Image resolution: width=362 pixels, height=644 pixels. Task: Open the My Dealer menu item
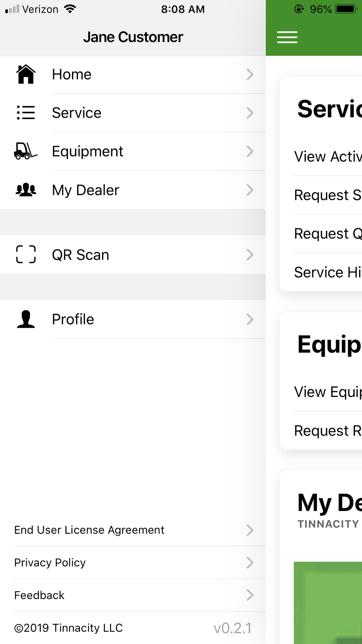[85, 190]
